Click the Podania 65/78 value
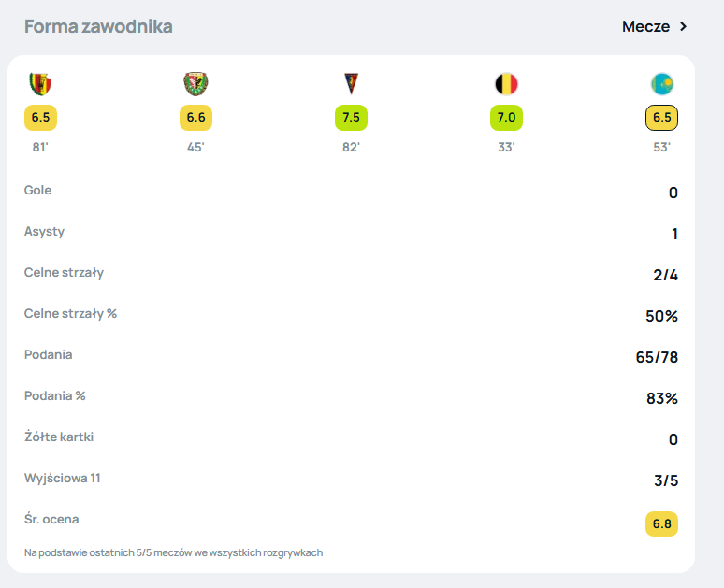This screenshot has height=588, width=724. click(x=657, y=357)
